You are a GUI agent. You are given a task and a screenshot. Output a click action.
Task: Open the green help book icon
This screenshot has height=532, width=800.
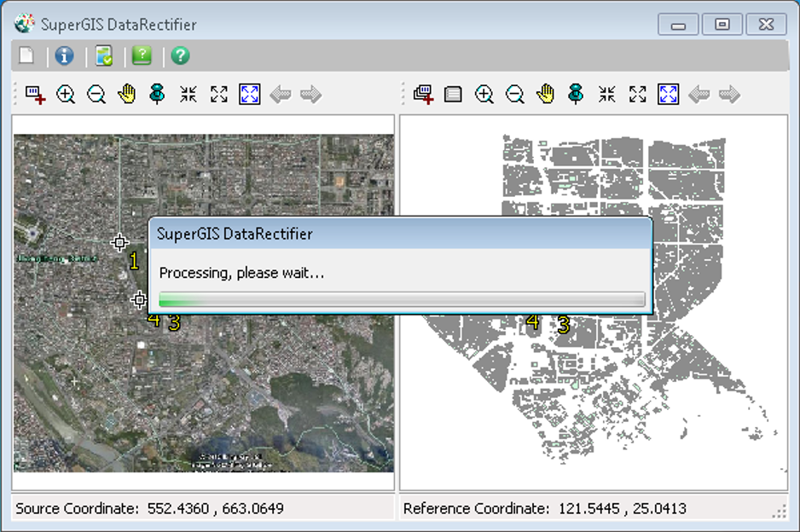[x=142, y=55]
